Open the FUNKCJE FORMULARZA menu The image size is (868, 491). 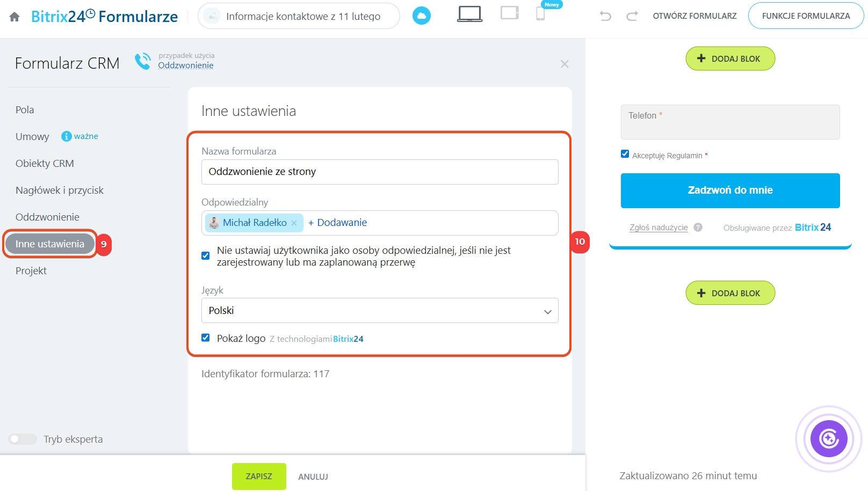[x=805, y=16]
